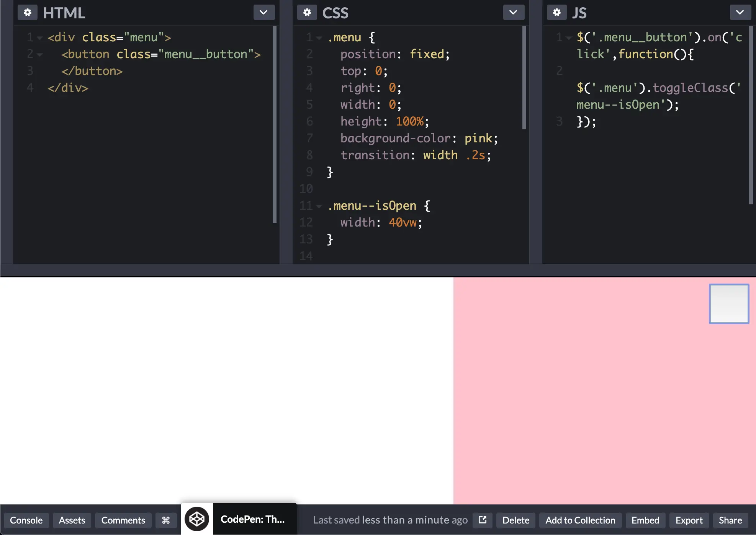The width and height of the screenshot is (756, 535).
Task: Collapse the .menu--isOpen rule fold arrow
Action: click(319, 206)
